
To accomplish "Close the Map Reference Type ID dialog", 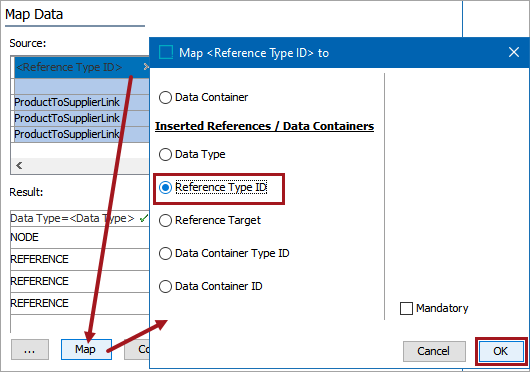I will (514, 52).
